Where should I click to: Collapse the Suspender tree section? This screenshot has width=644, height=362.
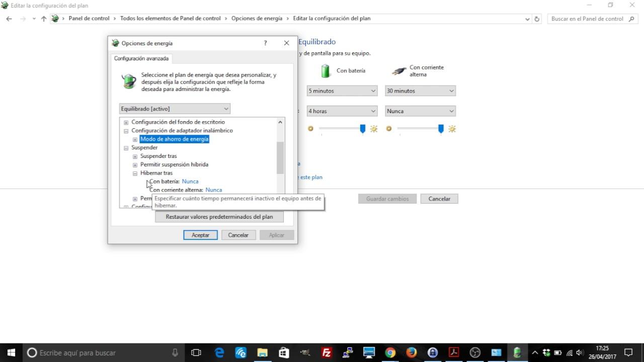(x=126, y=147)
